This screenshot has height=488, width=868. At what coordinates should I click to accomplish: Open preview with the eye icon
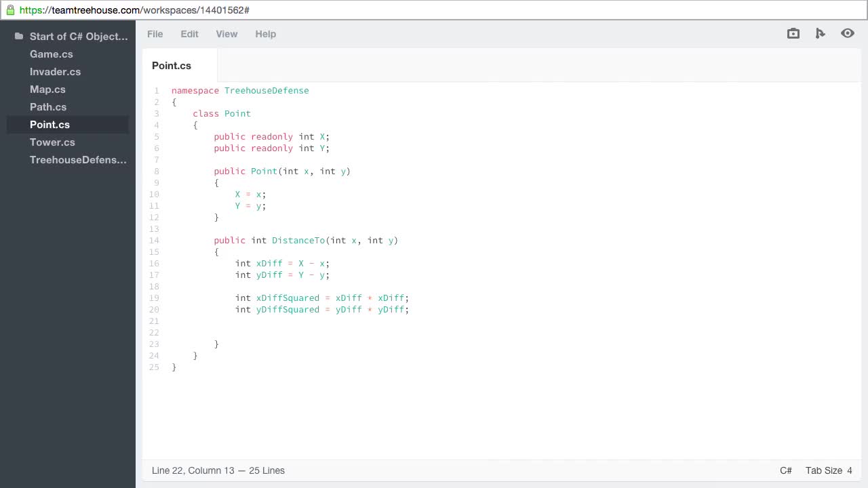point(848,33)
